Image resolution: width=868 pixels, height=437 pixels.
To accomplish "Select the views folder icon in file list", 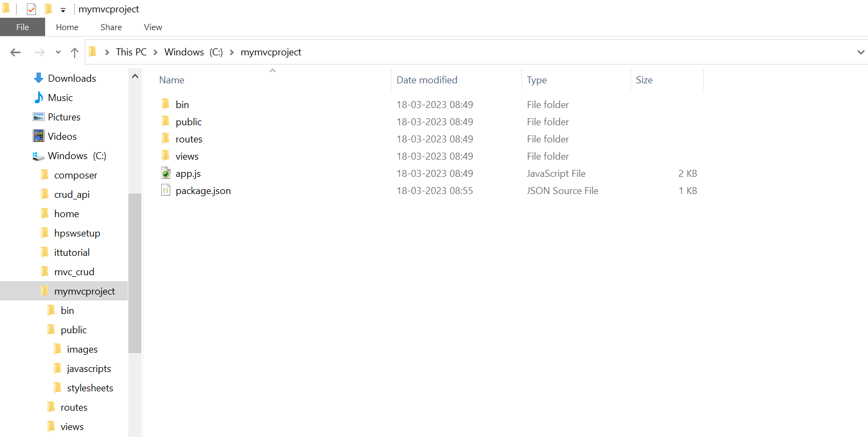I will click(165, 155).
